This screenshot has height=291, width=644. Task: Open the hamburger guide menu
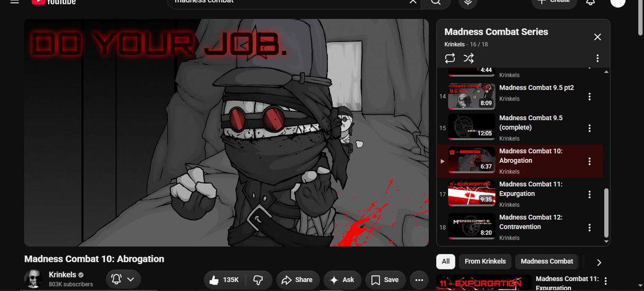click(x=15, y=1)
